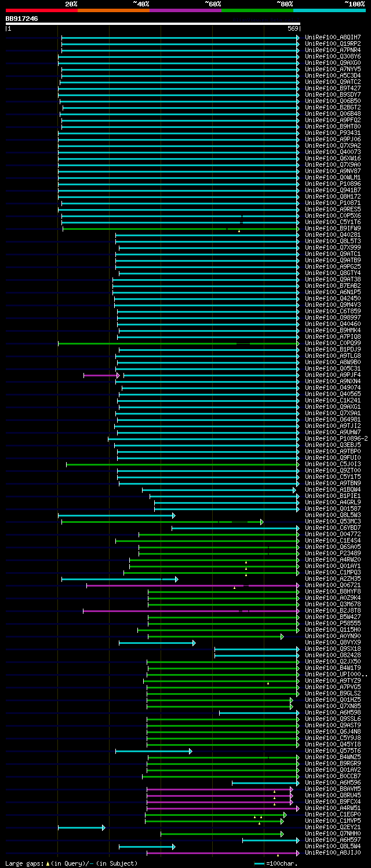Click the UniRef100_Q53MC3 entry
The image size is (371, 868).
[333, 521]
